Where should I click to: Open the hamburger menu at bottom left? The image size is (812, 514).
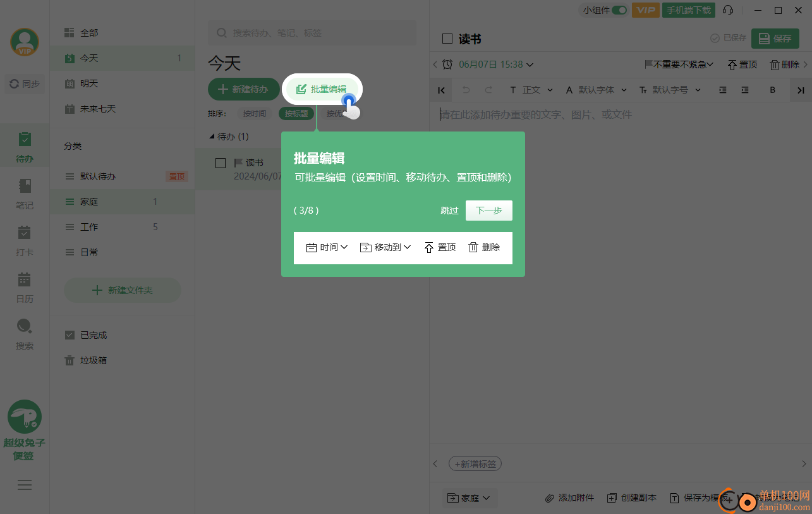pos(25,485)
